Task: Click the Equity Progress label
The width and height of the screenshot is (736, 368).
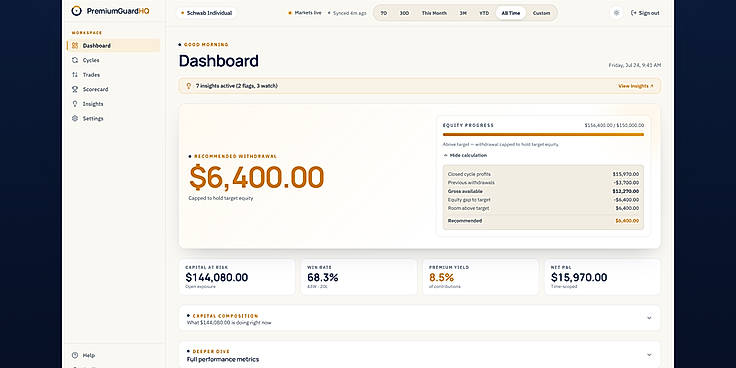Action: [468, 125]
